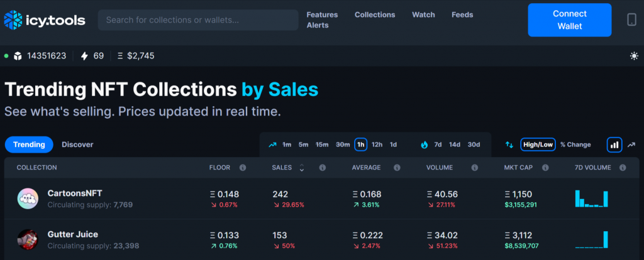Click the collections or wallets search field

pyautogui.click(x=198, y=20)
